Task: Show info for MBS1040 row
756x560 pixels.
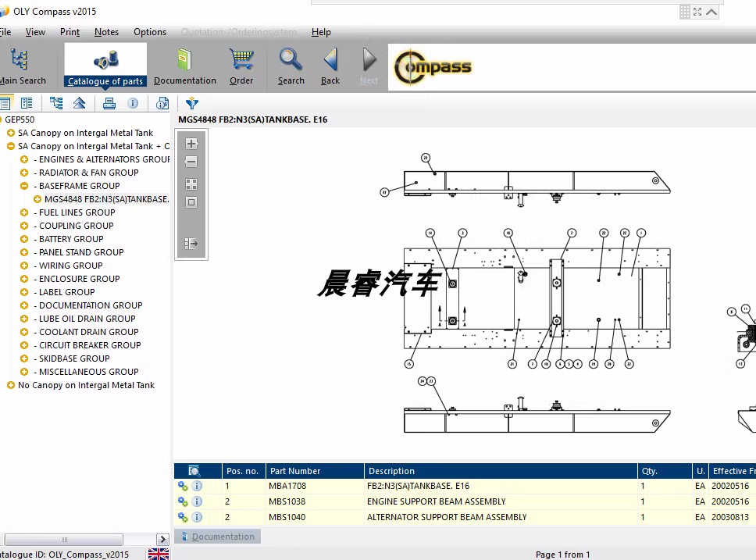Action: pyautogui.click(x=197, y=516)
